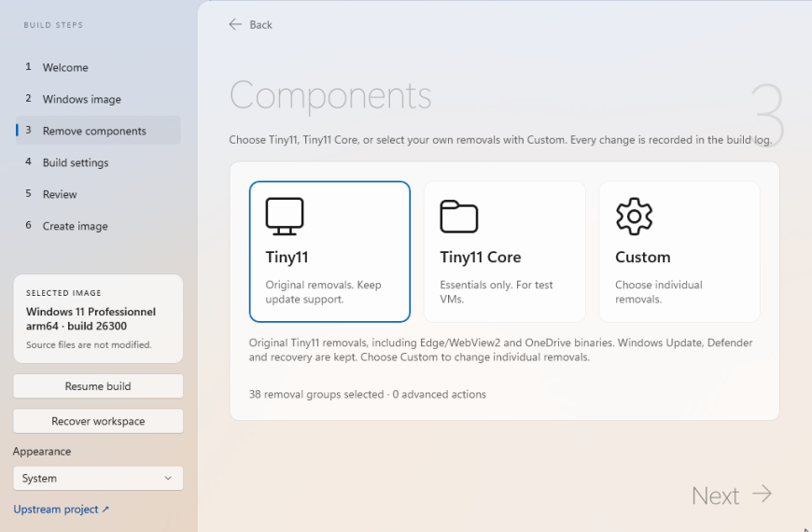Open step 3 Remove components
The width and height of the screenshot is (812, 532).
click(98, 131)
